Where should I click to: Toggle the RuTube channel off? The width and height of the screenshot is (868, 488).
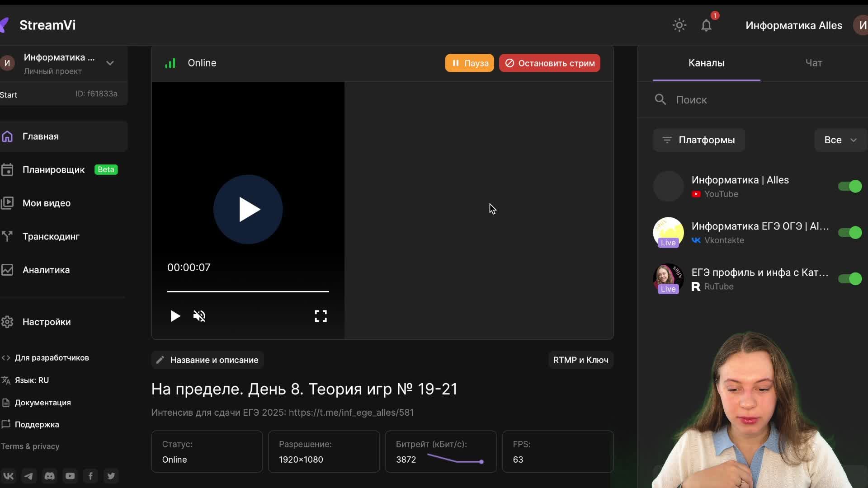850,279
